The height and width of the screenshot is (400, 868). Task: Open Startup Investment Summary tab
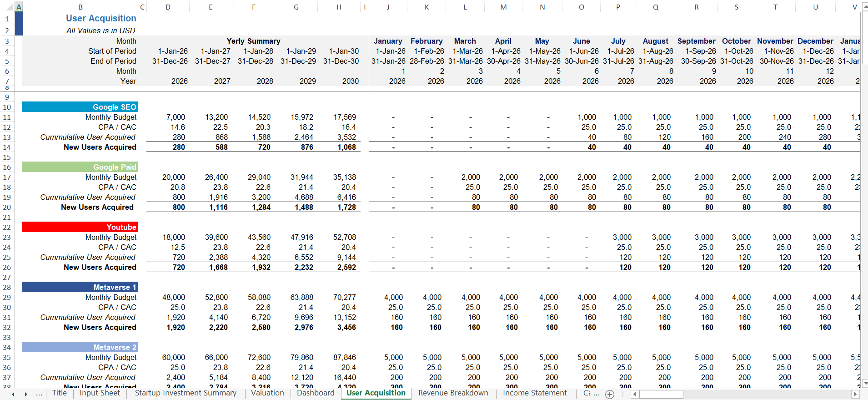tap(186, 393)
